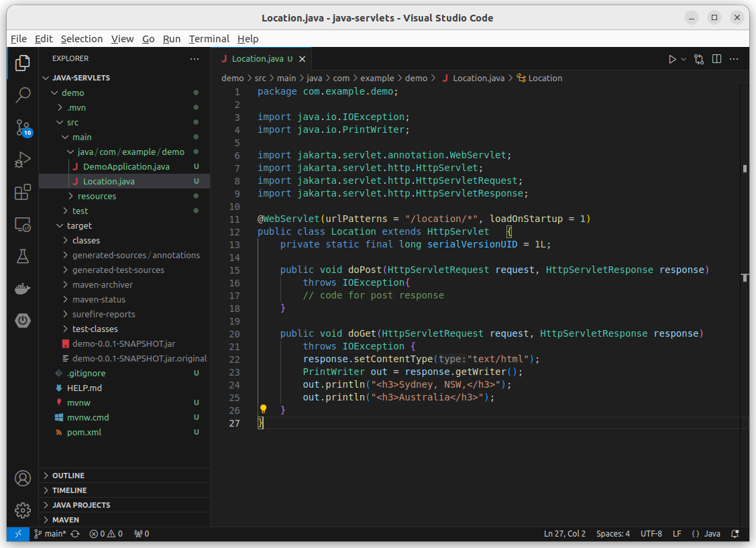Expand the OUTLINE section
756x548 pixels.
[x=124, y=475]
